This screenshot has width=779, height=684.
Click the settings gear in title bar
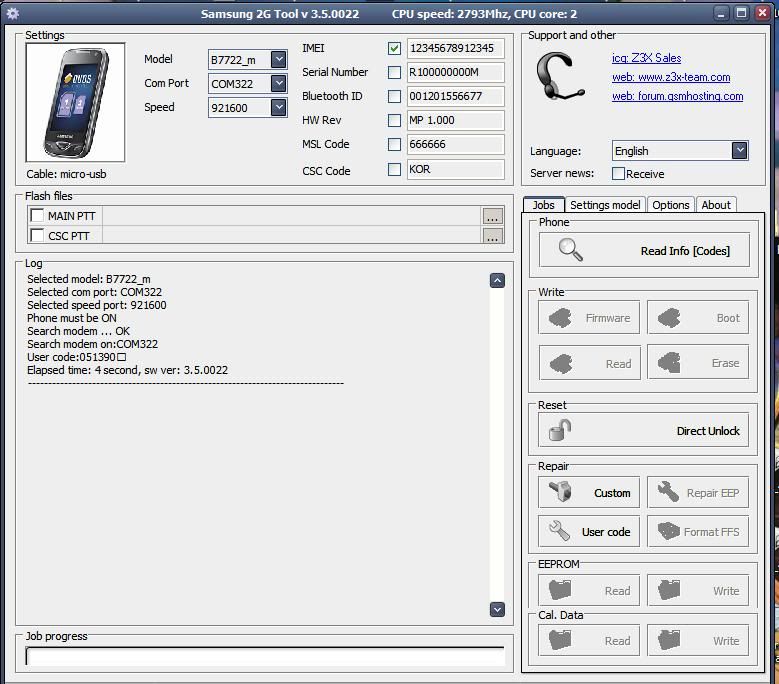pos(13,14)
